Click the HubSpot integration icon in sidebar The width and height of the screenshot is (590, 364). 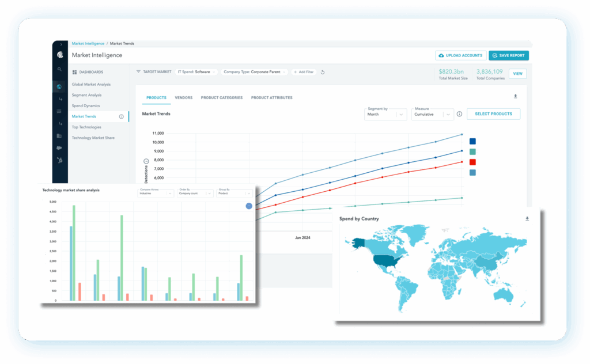click(x=60, y=160)
